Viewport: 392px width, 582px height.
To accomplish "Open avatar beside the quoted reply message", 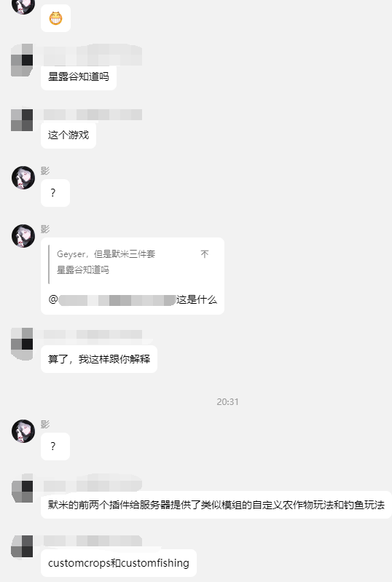I will click(x=23, y=236).
